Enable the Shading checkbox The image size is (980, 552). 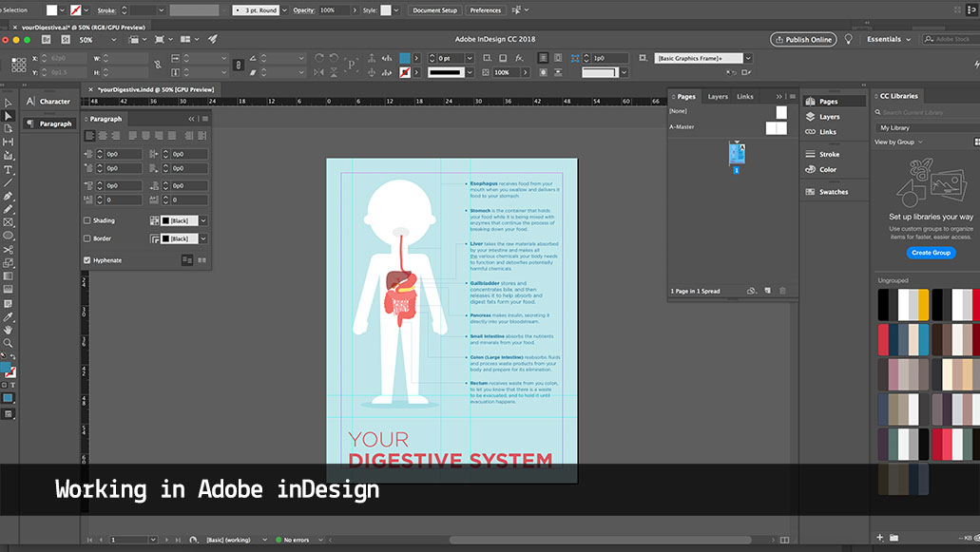(x=87, y=220)
